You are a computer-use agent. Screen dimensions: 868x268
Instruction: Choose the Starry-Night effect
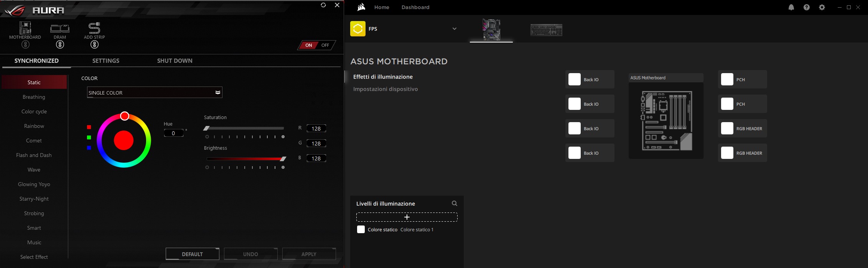click(34, 199)
